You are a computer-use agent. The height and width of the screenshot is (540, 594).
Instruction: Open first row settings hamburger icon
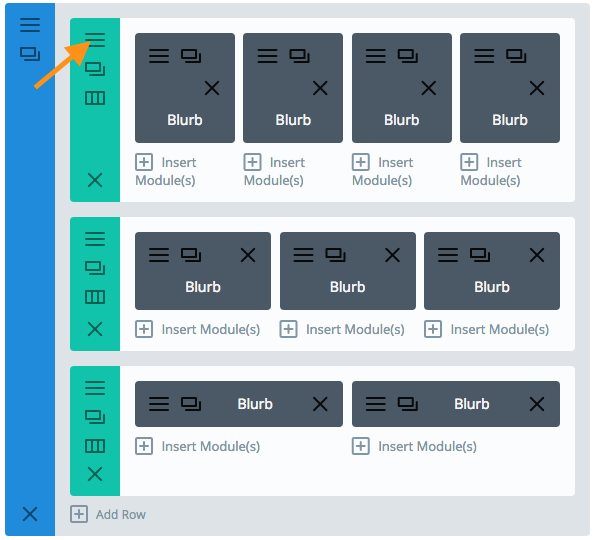pyautogui.click(x=95, y=39)
